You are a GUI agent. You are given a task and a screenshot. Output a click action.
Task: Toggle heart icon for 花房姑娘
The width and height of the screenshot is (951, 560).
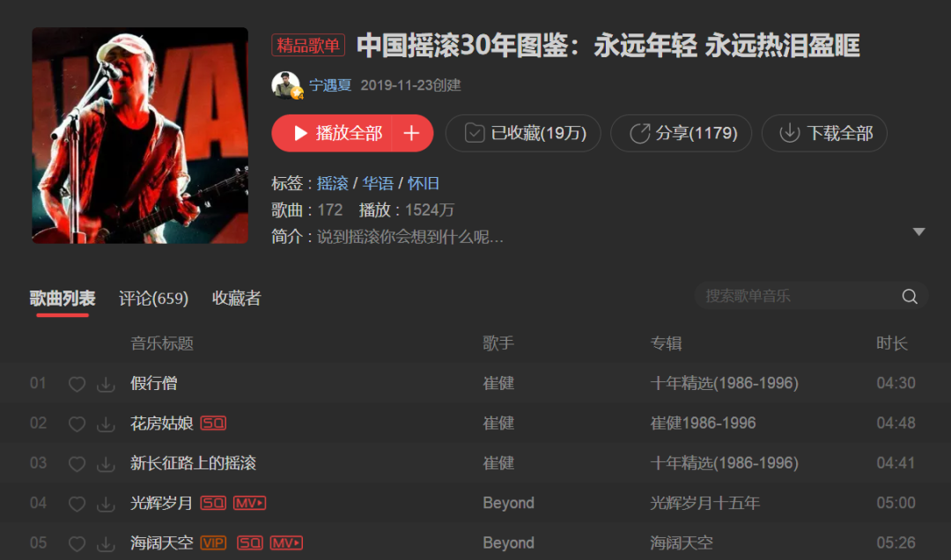coord(77,424)
